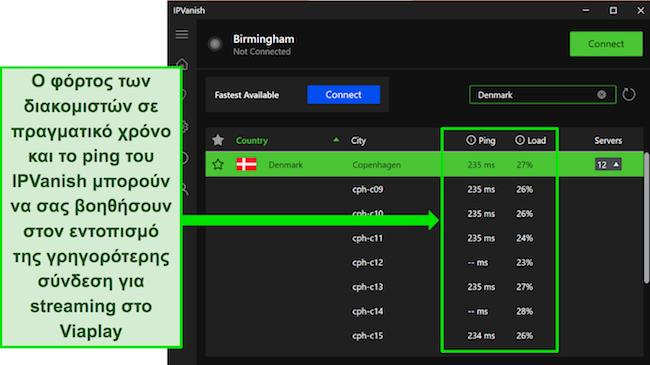Favorite Denmark with the star toggle

click(x=218, y=165)
